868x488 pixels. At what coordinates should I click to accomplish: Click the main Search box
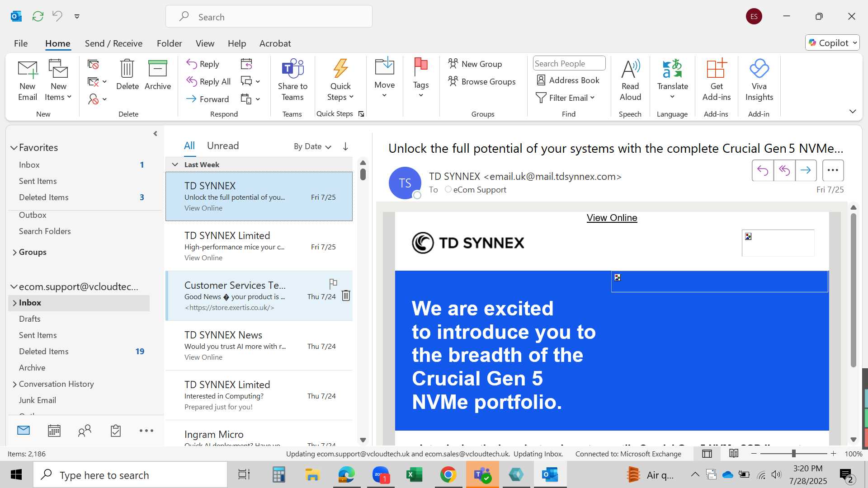(269, 17)
